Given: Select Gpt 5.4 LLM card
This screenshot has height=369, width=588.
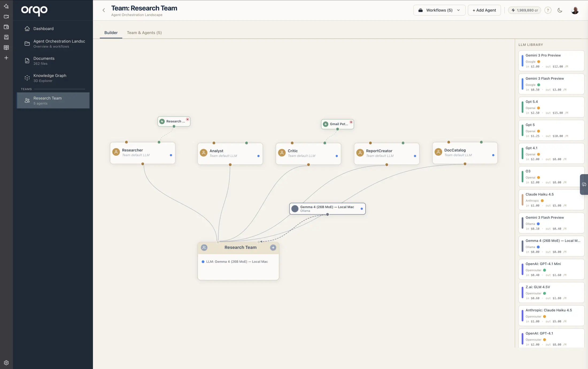Looking at the screenshot, I should pos(551,107).
